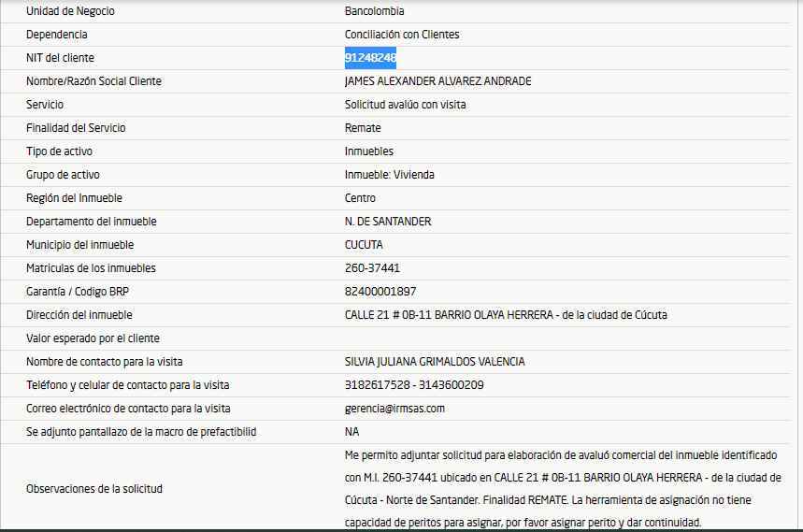This screenshot has height=532, width=803.
Task: Select the Bancolombia business unit value
Action: click(374, 11)
